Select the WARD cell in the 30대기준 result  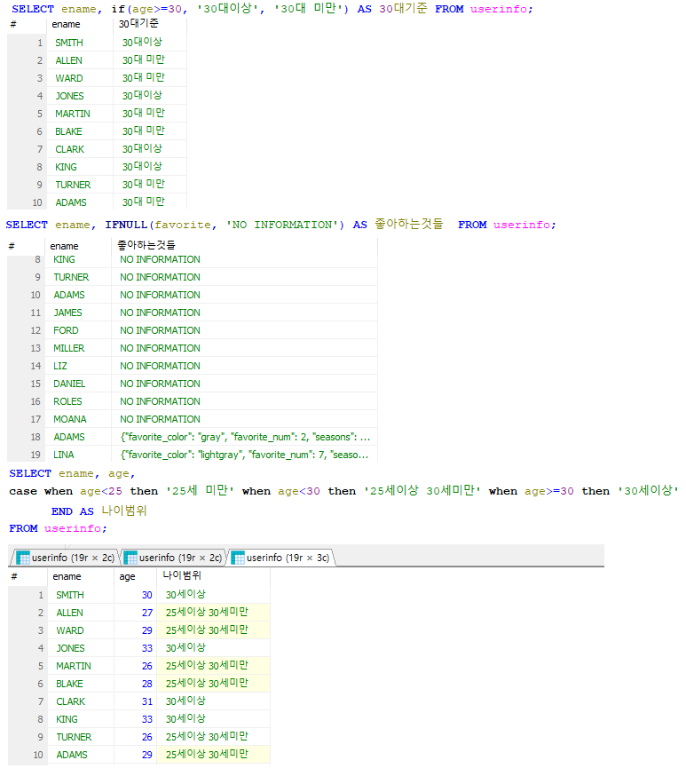(x=80, y=78)
